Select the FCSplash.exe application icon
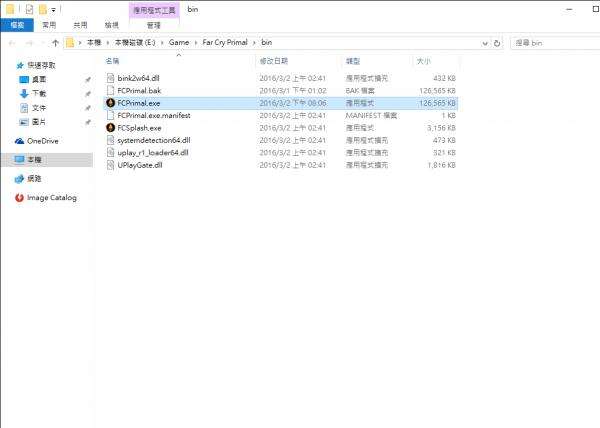The height and width of the screenshot is (428, 600). pyautogui.click(x=111, y=128)
